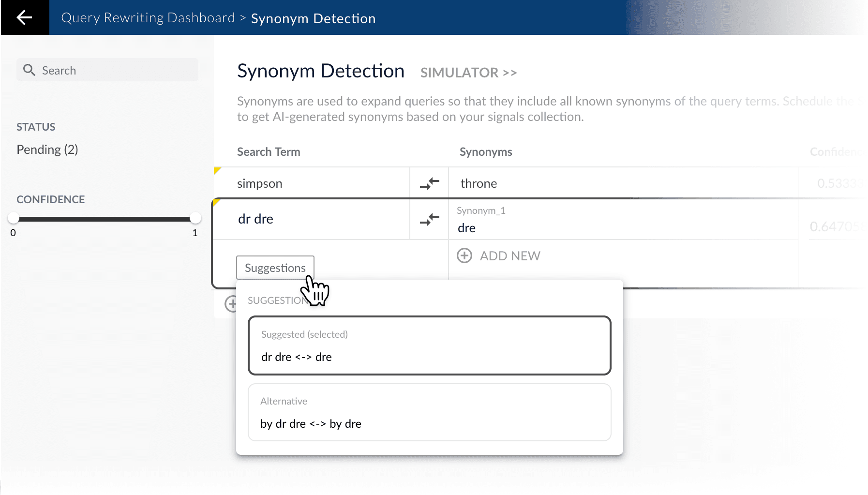The image size is (868, 495).
Task: Click the synonym direction icon on the simpson row
Action: (429, 183)
